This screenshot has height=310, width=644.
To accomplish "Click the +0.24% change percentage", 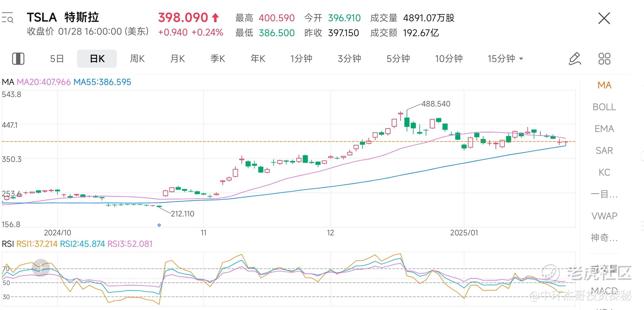I will pos(207,32).
